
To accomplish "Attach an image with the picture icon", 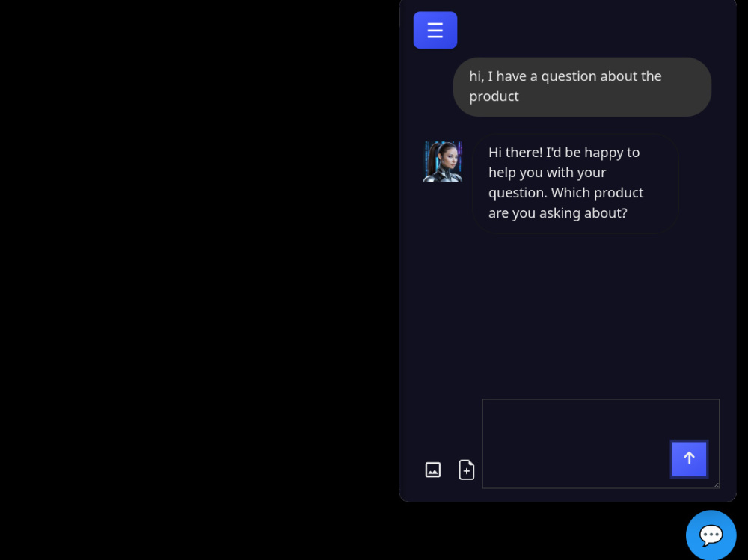I will pyautogui.click(x=432, y=470).
